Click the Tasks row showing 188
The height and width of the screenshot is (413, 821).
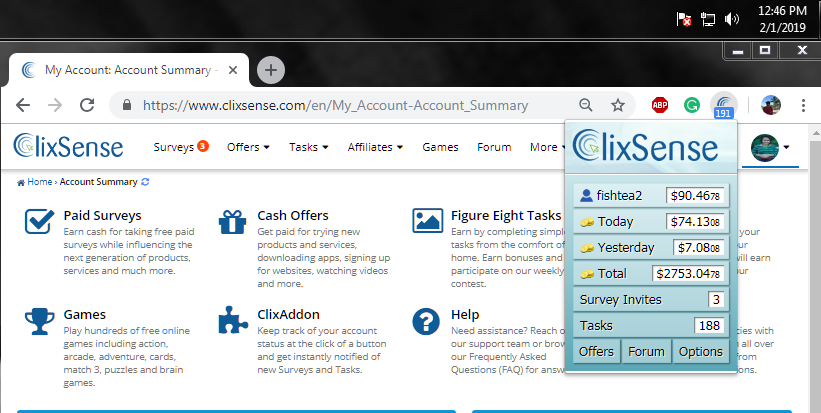[x=651, y=325]
